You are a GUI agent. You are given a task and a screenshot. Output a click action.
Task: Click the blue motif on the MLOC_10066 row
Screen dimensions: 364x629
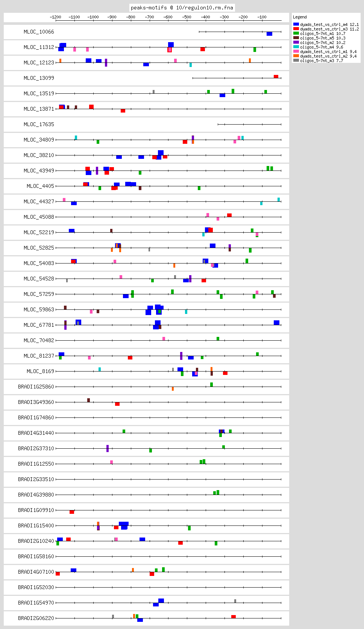point(269,34)
